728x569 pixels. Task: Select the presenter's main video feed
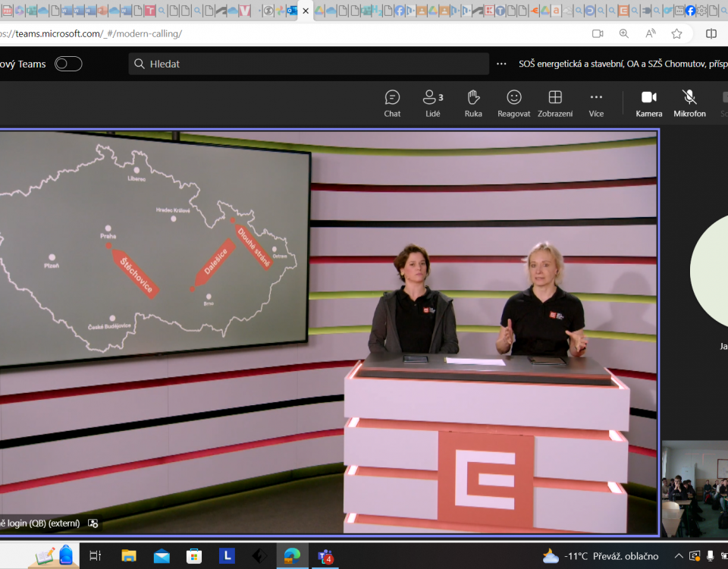click(328, 332)
